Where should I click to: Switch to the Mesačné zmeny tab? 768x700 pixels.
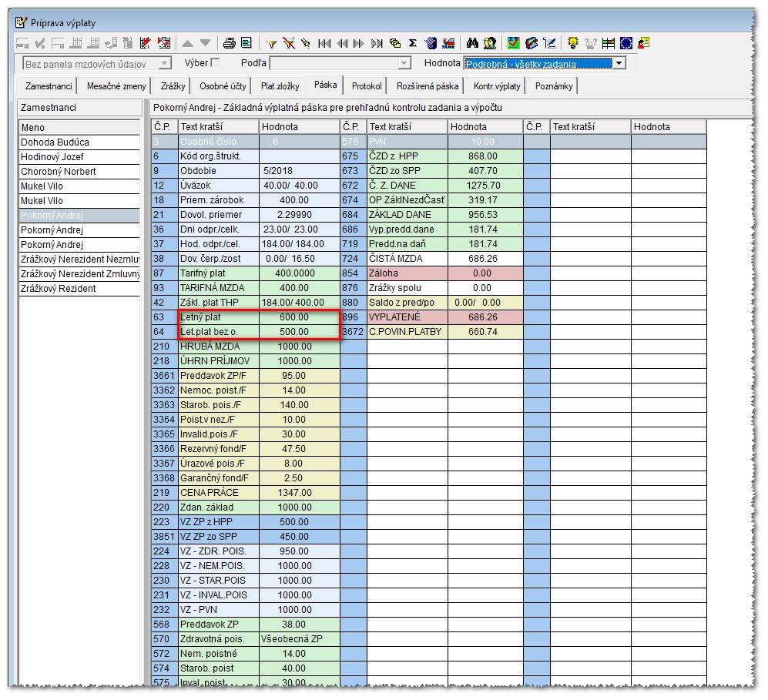[x=116, y=86]
